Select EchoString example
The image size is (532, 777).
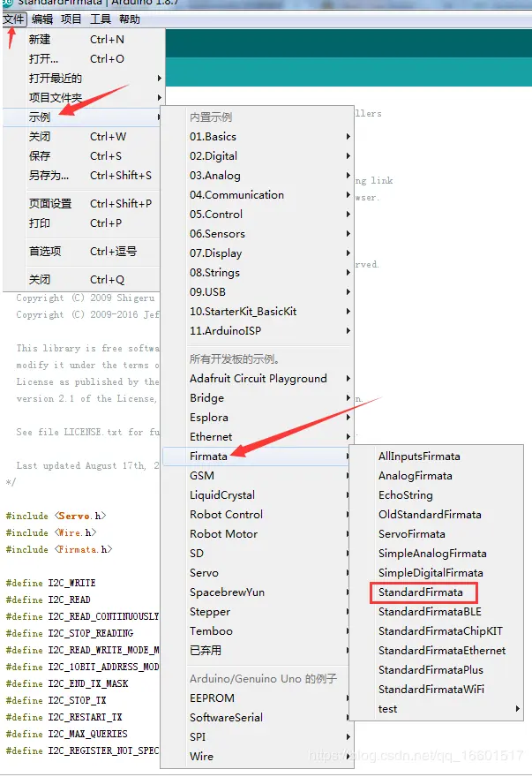pos(437,495)
